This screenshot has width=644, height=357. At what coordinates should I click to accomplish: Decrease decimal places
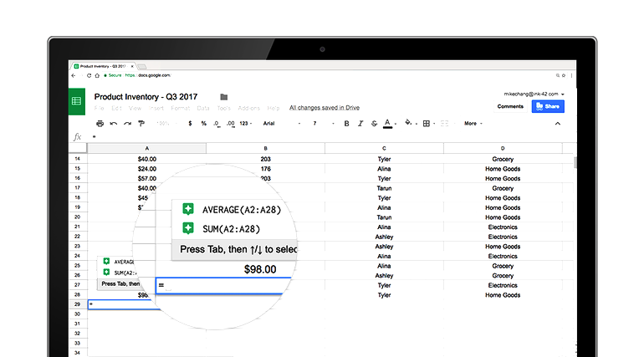pos(217,123)
